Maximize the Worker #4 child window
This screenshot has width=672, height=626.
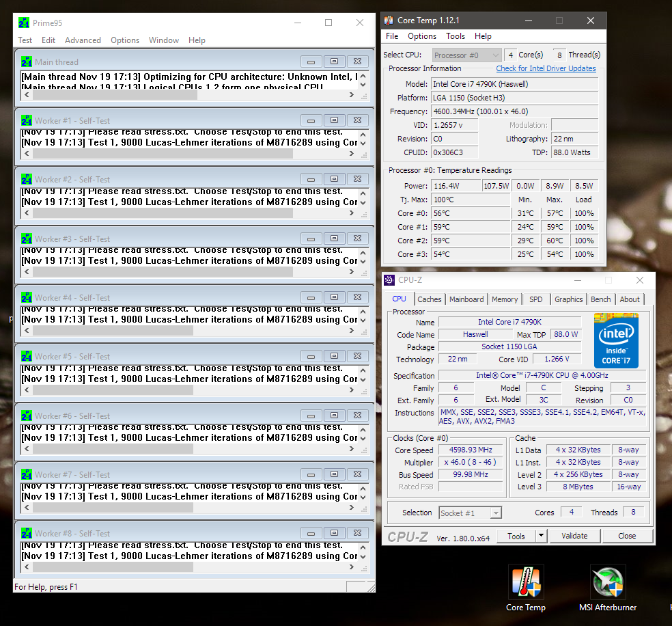point(334,297)
